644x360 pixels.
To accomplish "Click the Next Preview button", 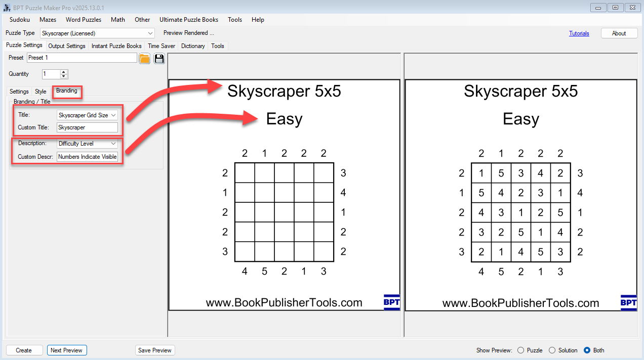I will (66, 350).
